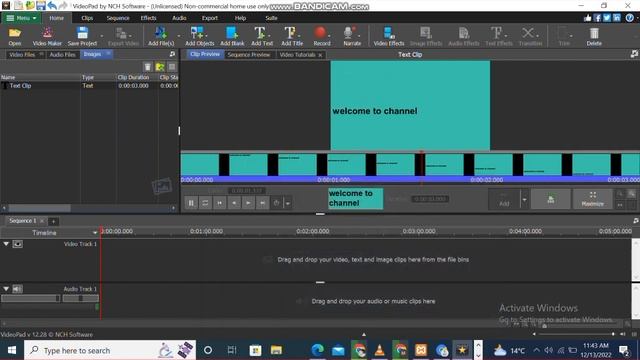The height and width of the screenshot is (360, 640).
Task: Open the Add dropdown arrow in preview
Action: pos(524,200)
